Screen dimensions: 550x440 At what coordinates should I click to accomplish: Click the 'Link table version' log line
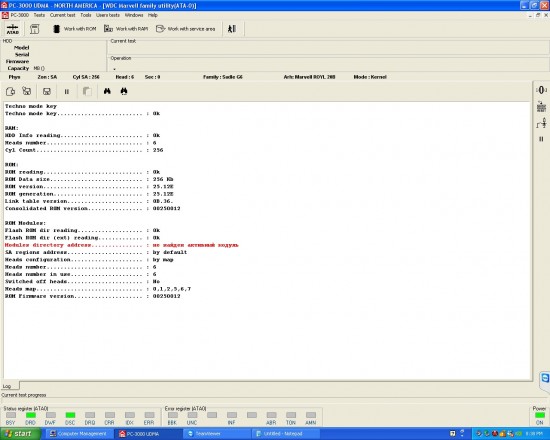[x=89, y=201]
